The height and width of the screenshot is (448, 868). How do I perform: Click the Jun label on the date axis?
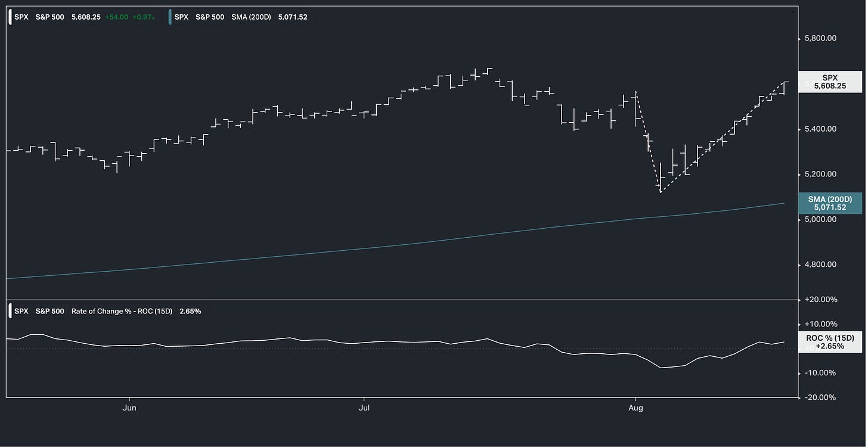[129, 408]
